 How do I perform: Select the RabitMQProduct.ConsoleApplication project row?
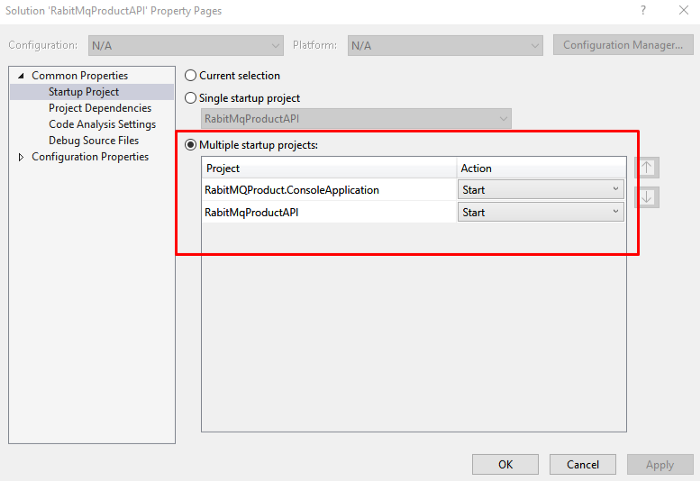[292, 189]
